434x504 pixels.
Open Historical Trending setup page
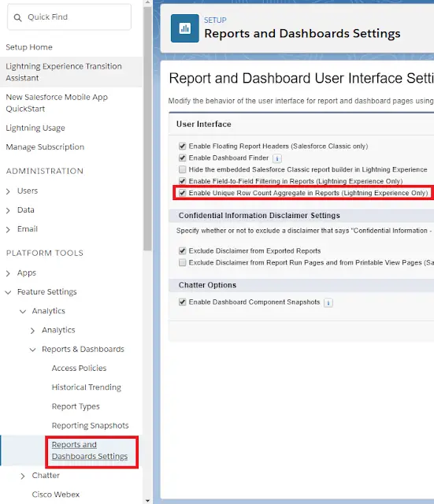87,387
